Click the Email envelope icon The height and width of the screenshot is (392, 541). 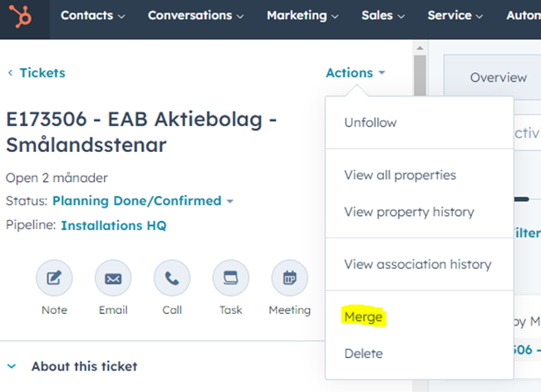coord(113,279)
